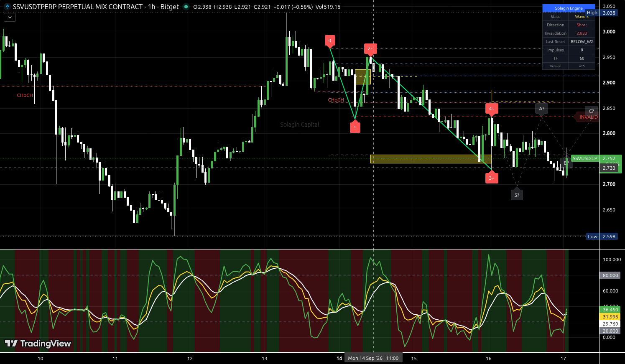Select the red wave 2~ marker

(370, 49)
